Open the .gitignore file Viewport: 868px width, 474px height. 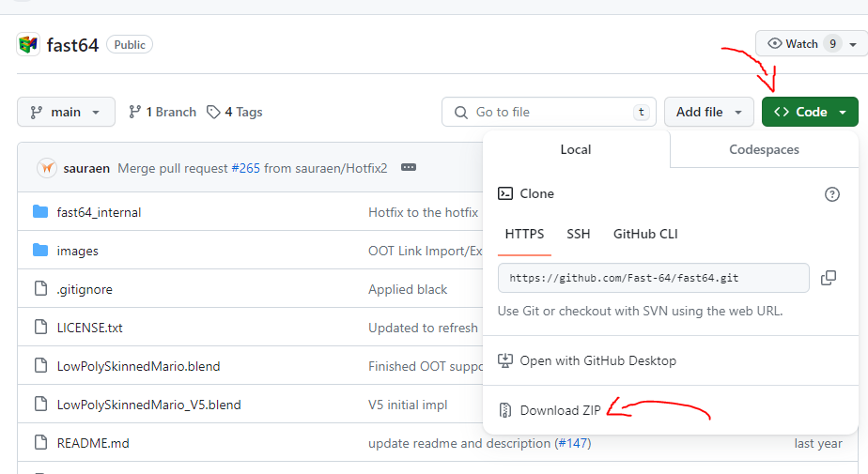tap(84, 289)
